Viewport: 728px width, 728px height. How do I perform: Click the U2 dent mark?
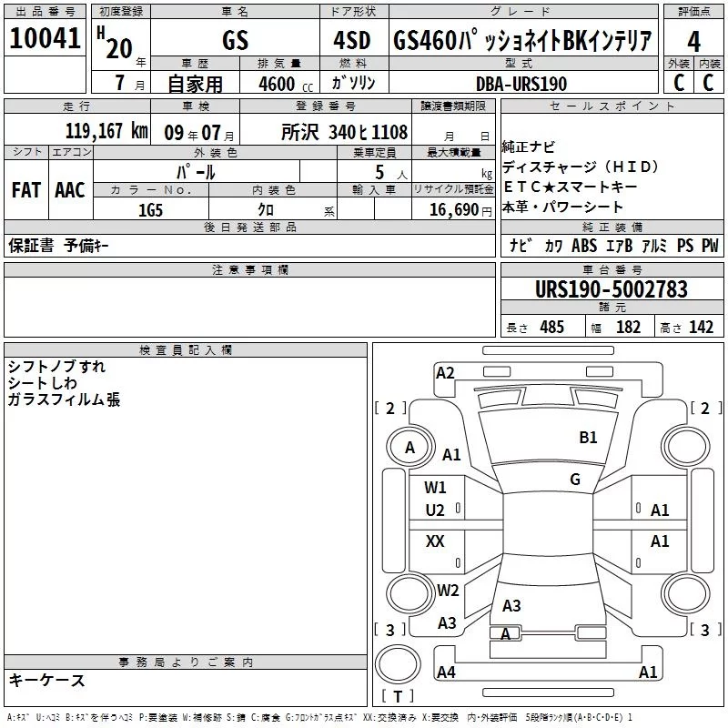[x=435, y=511]
